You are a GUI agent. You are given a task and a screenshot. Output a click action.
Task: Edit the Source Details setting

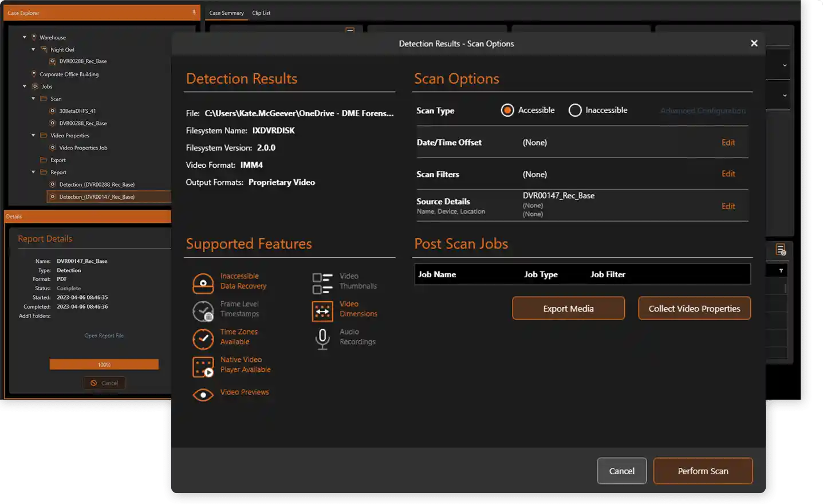click(x=728, y=206)
